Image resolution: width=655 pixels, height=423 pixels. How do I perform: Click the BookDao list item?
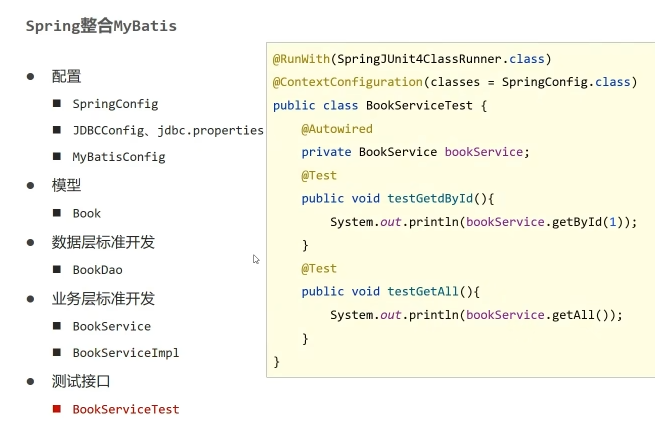click(97, 270)
